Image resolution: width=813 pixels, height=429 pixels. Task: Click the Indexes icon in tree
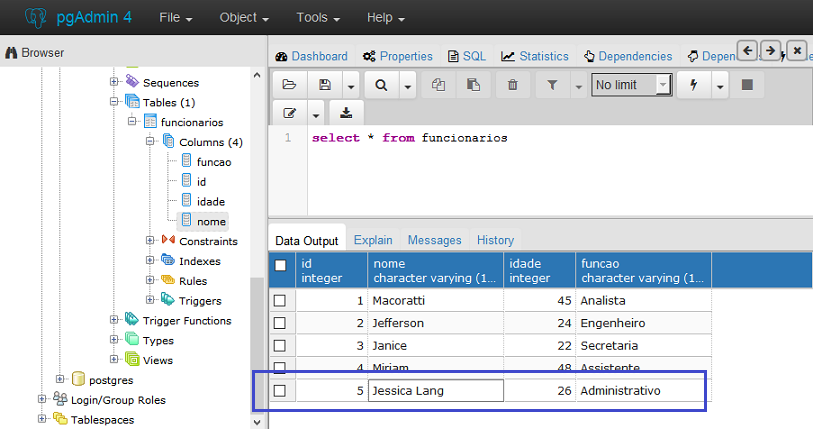[x=168, y=260]
